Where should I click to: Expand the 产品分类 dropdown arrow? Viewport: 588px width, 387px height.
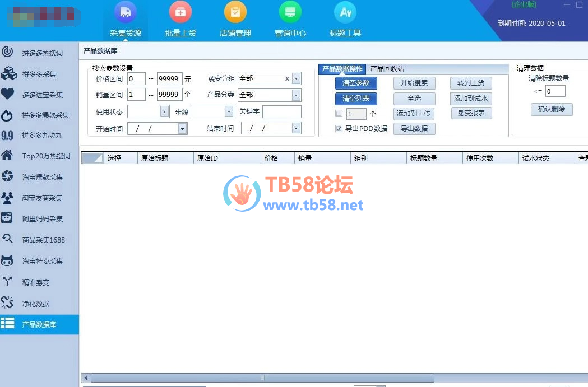click(x=297, y=95)
